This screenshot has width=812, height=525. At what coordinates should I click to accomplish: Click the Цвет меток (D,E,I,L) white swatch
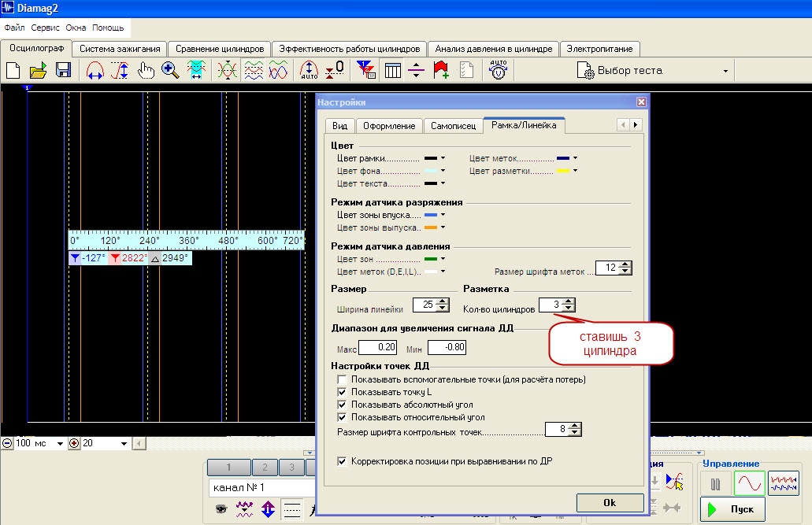pos(431,272)
